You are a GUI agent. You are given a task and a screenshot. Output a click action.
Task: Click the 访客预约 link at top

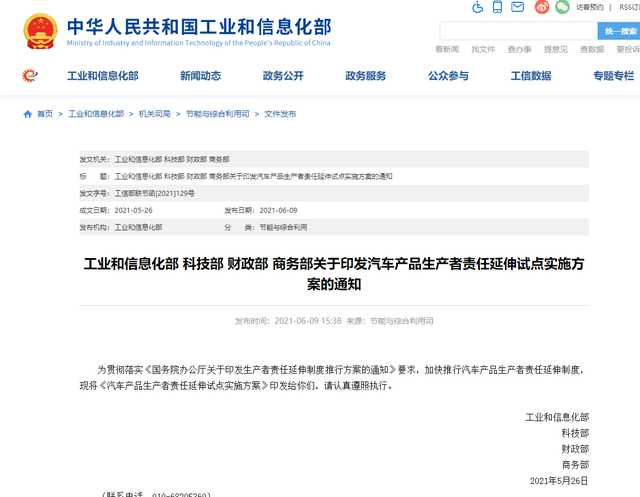point(589,7)
